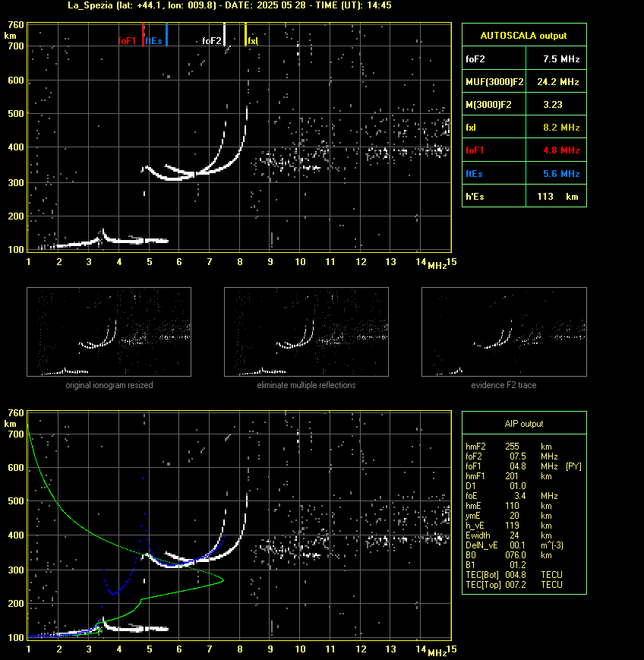Click the 'evidence F2 trace' caption
644x660 pixels.
[x=504, y=385]
